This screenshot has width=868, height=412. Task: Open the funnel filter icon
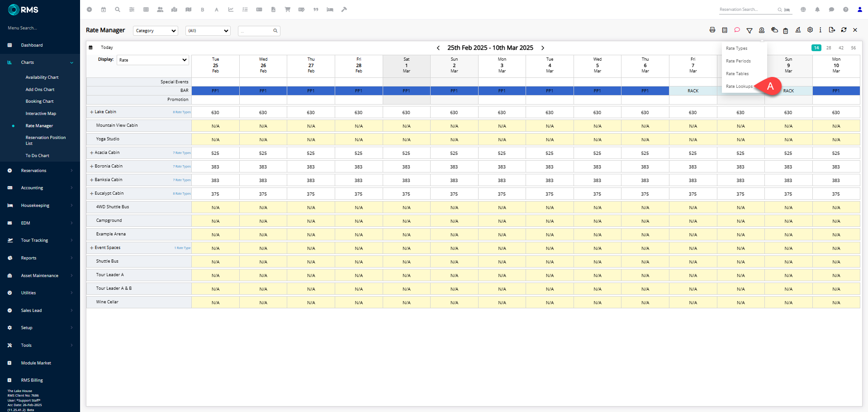point(749,30)
